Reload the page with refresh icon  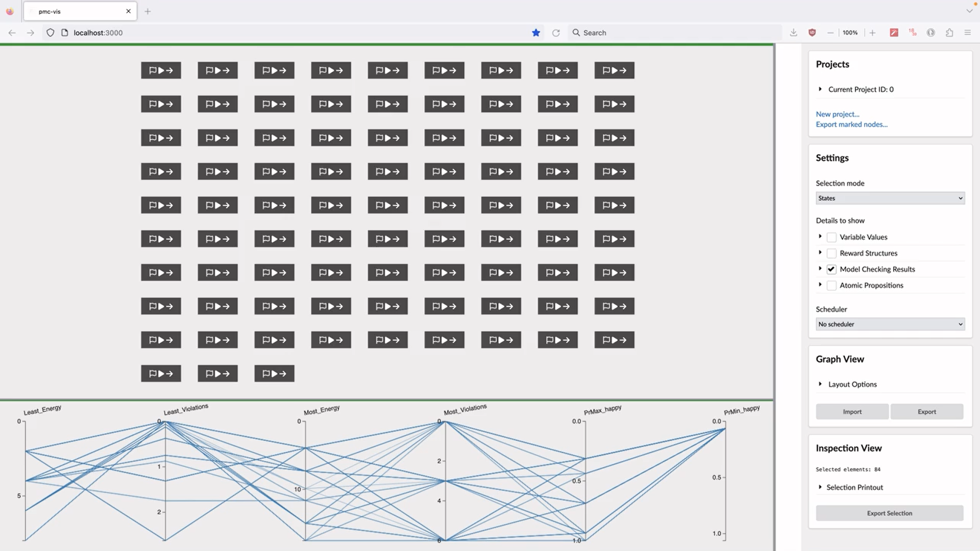[x=556, y=33]
